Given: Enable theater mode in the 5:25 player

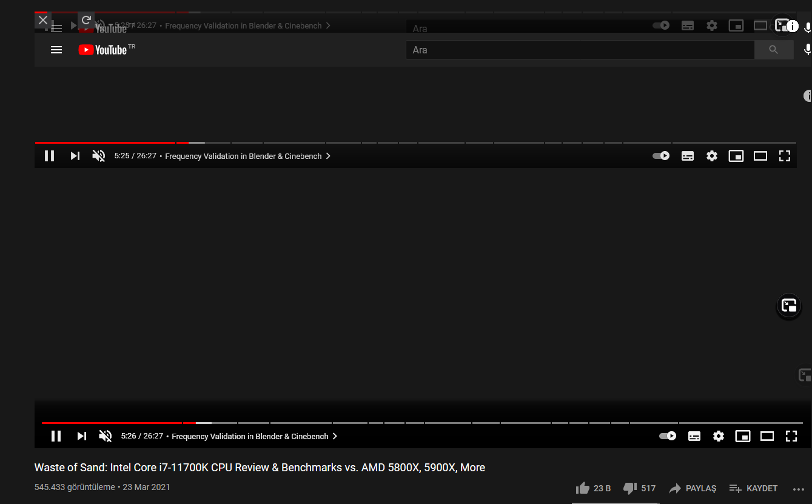Looking at the screenshot, I should (760, 156).
